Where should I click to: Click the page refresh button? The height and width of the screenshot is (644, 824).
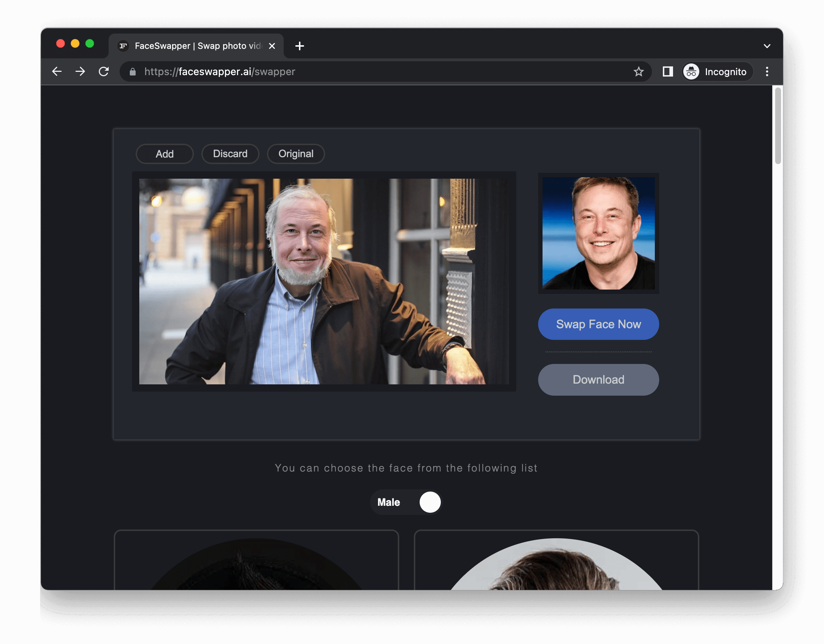104,71
